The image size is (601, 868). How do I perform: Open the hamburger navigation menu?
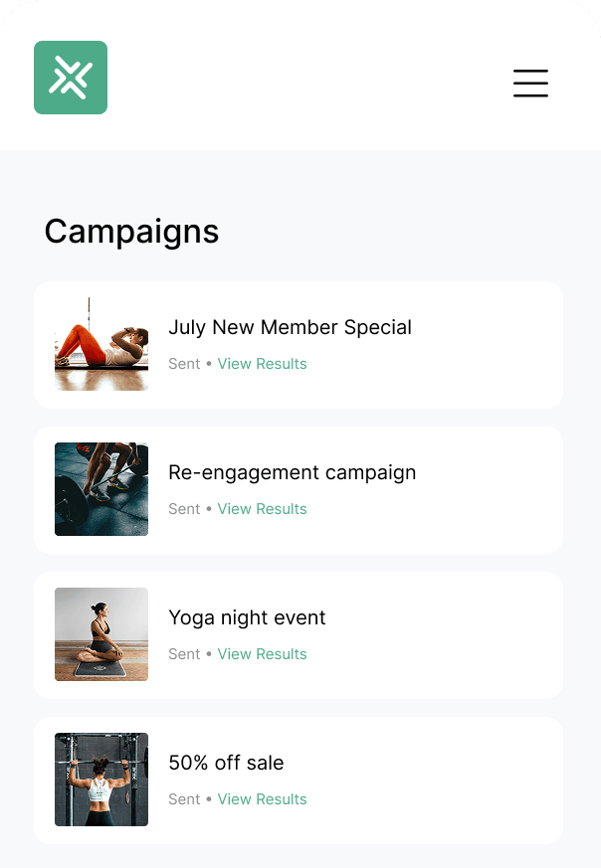click(530, 84)
